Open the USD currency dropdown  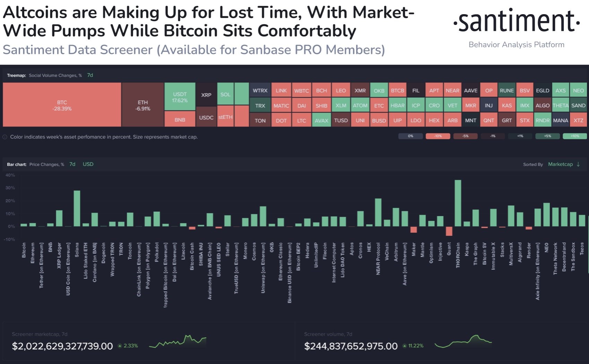point(88,164)
